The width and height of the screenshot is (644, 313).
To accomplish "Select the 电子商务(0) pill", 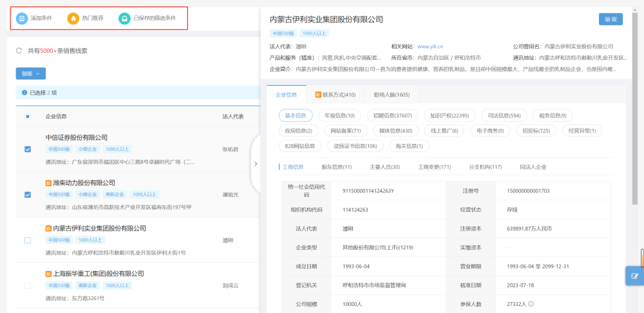I will pyautogui.click(x=490, y=131).
